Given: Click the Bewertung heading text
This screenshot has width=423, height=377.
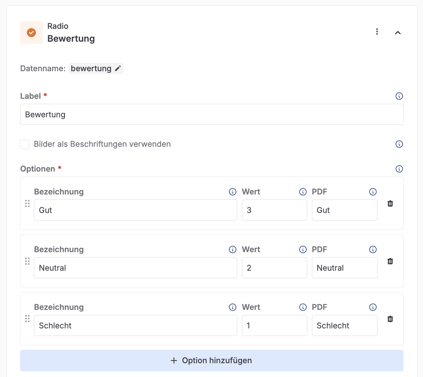Looking at the screenshot, I should coord(71,39).
